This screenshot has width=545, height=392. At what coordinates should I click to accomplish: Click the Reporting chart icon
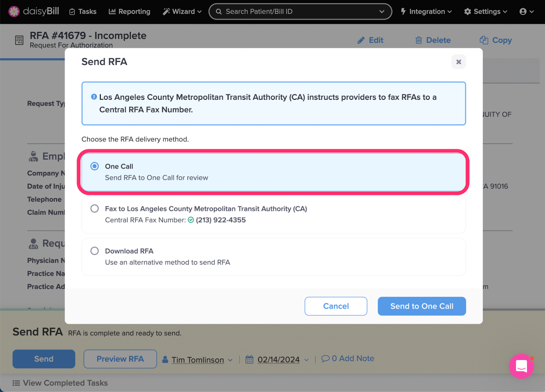(x=112, y=12)
